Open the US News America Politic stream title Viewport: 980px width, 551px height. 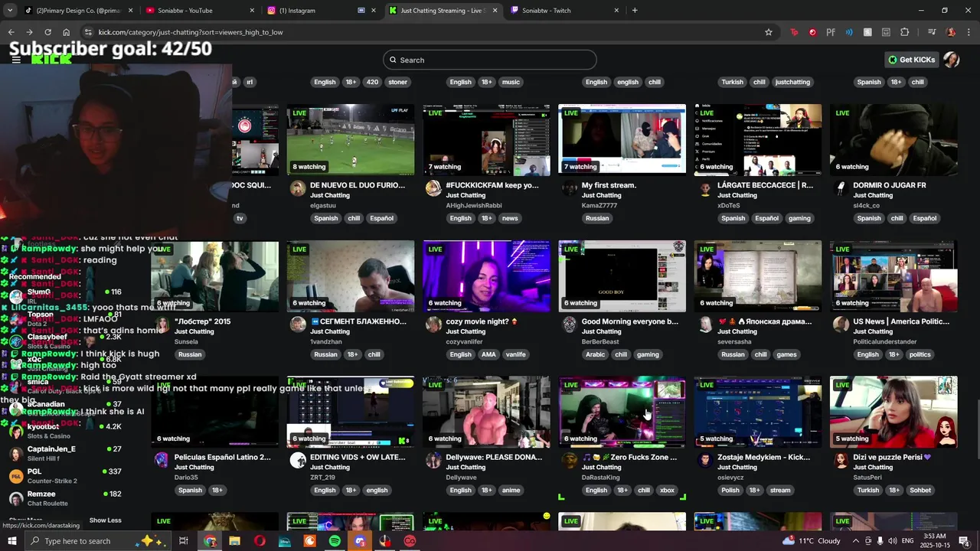[x=901, y=321]
